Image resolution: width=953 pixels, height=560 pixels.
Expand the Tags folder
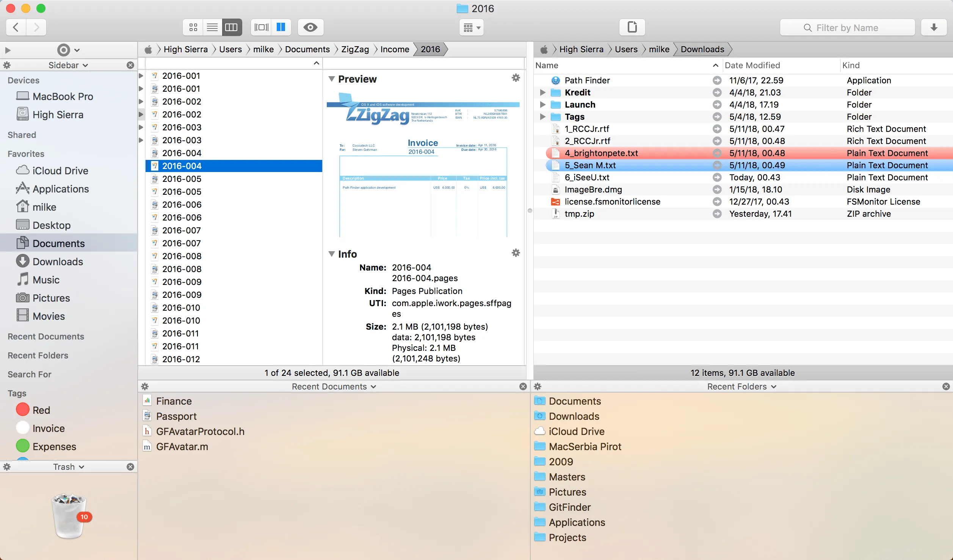[542, 117]
